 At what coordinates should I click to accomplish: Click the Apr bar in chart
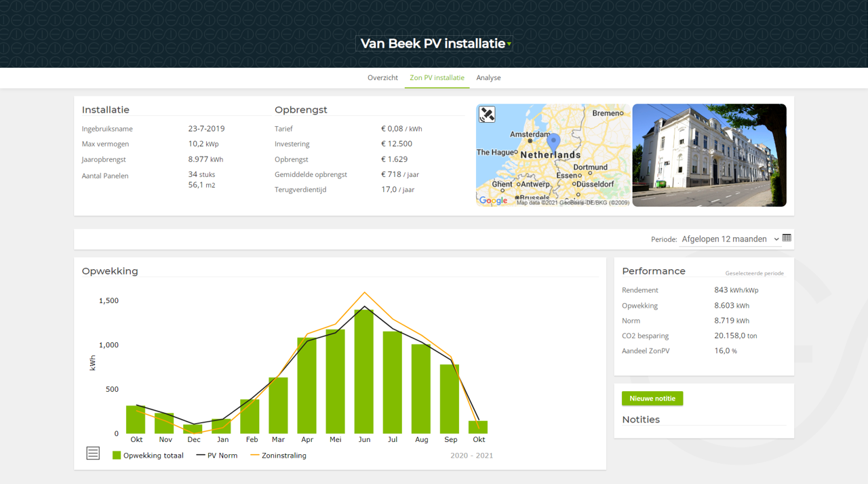coord(307,386)
